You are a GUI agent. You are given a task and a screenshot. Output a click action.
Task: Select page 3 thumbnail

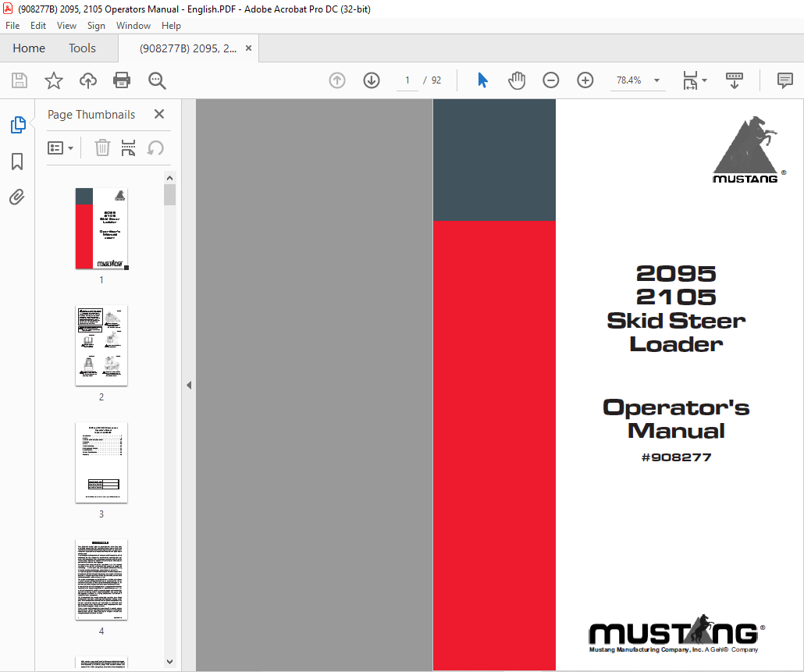[101, 462]
